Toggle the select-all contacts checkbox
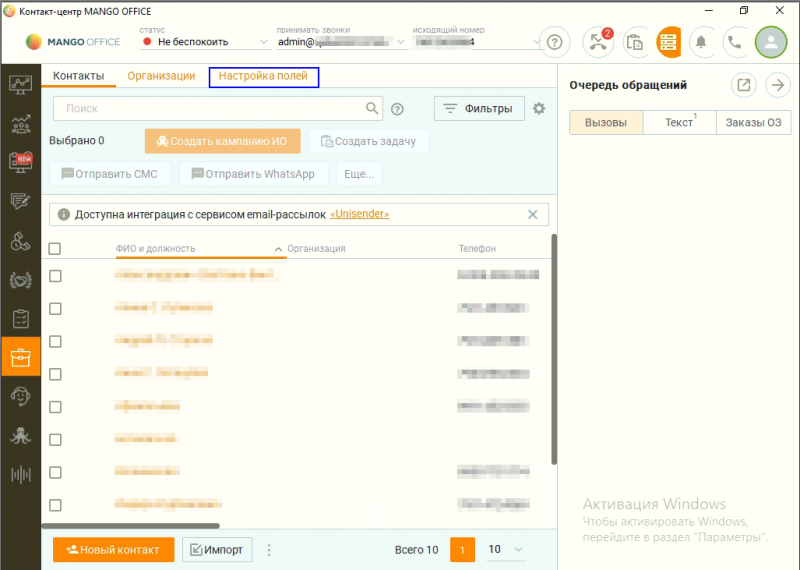The image size is (800, 570). point(55,249)
